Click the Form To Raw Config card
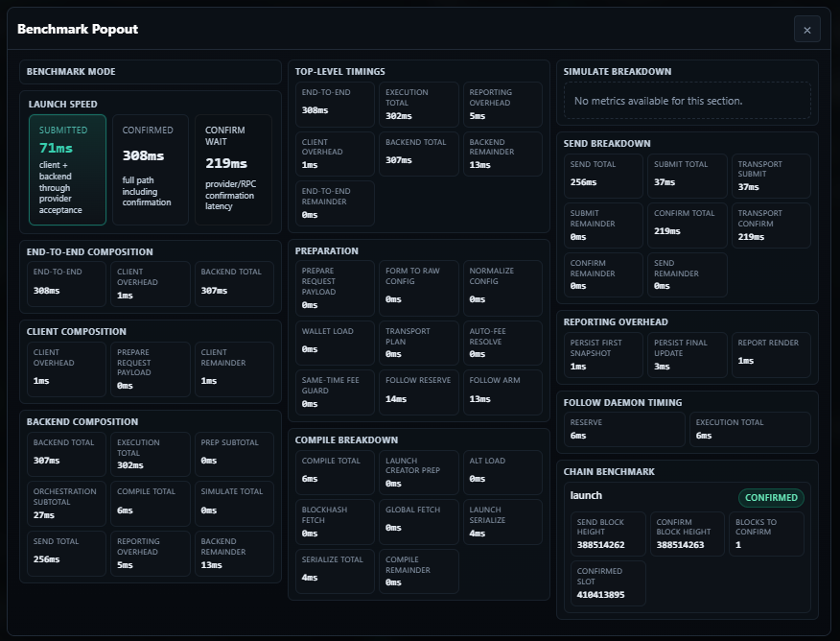Viewport: 840px width, 641px height. click(x=419, y=288)
